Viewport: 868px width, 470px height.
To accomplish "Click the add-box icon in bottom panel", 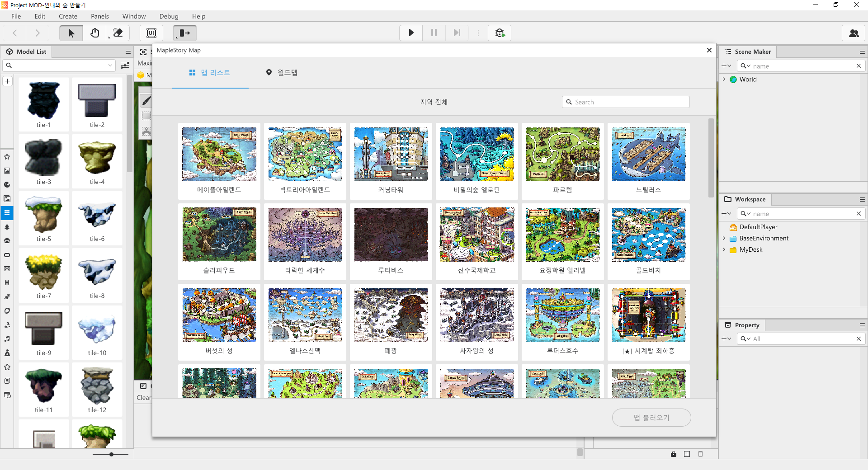I will [x=687, y=454].
